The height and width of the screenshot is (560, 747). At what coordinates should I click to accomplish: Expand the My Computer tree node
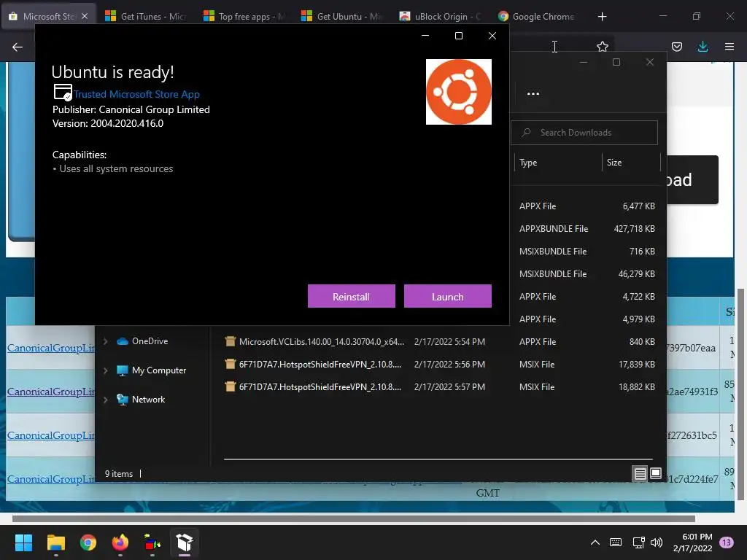(x=105, y=370)
